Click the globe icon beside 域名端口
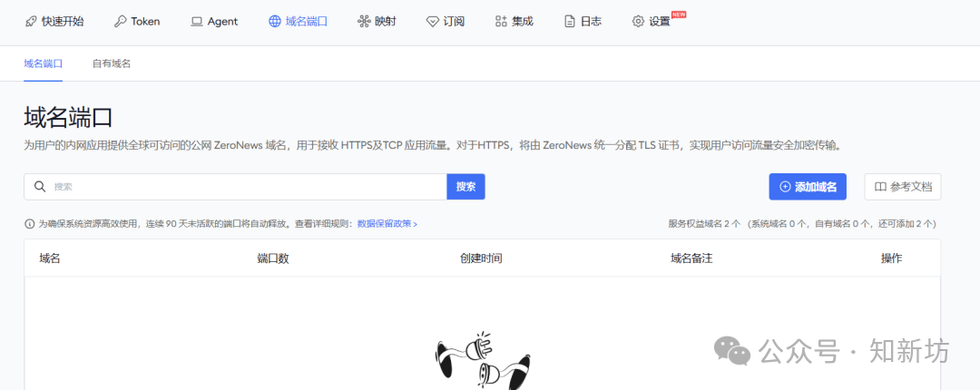Image resolution: width=980 pixels, height=390 pixels. tap(274, 21)
